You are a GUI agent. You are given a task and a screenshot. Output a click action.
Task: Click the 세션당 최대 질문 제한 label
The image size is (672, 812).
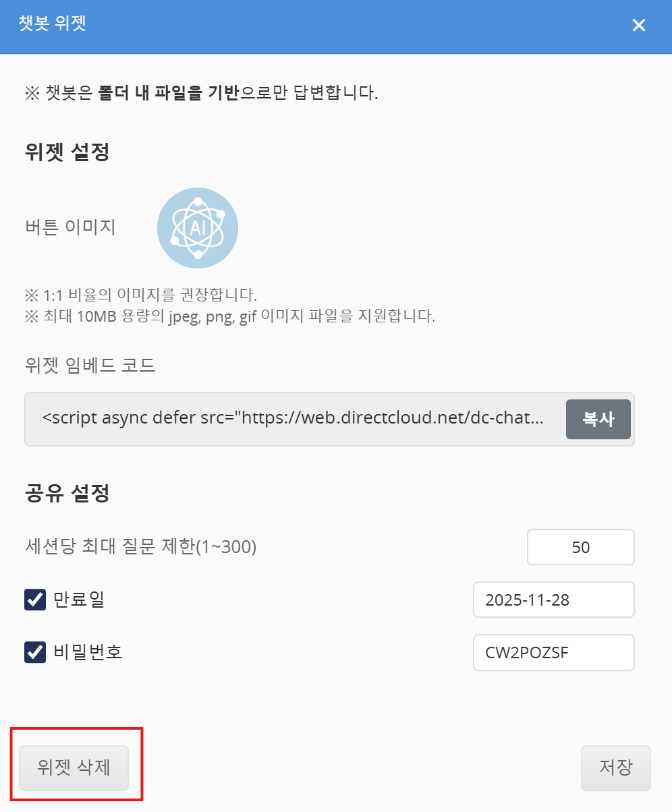(140, 547)
